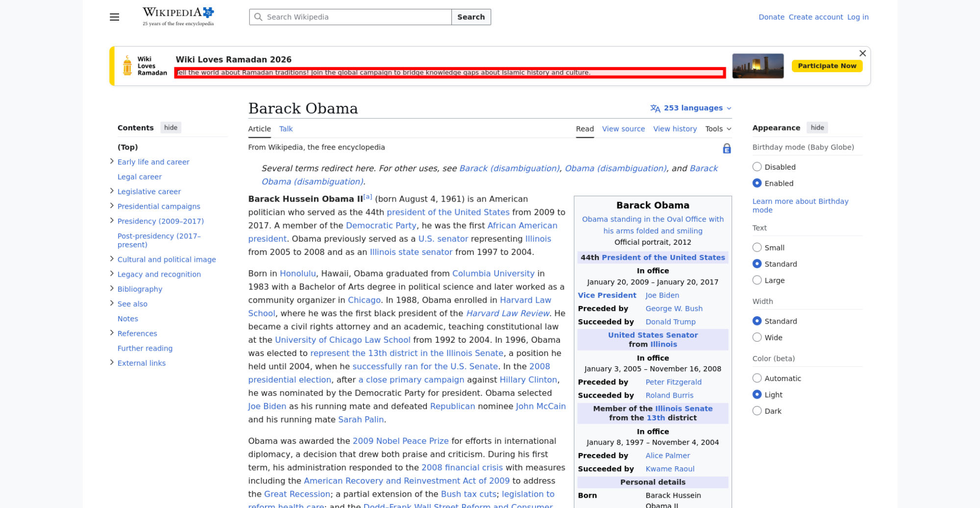Open the Democratic Party link
The width and height of the screenshot is (980, 508).
[x=381, y=226]
